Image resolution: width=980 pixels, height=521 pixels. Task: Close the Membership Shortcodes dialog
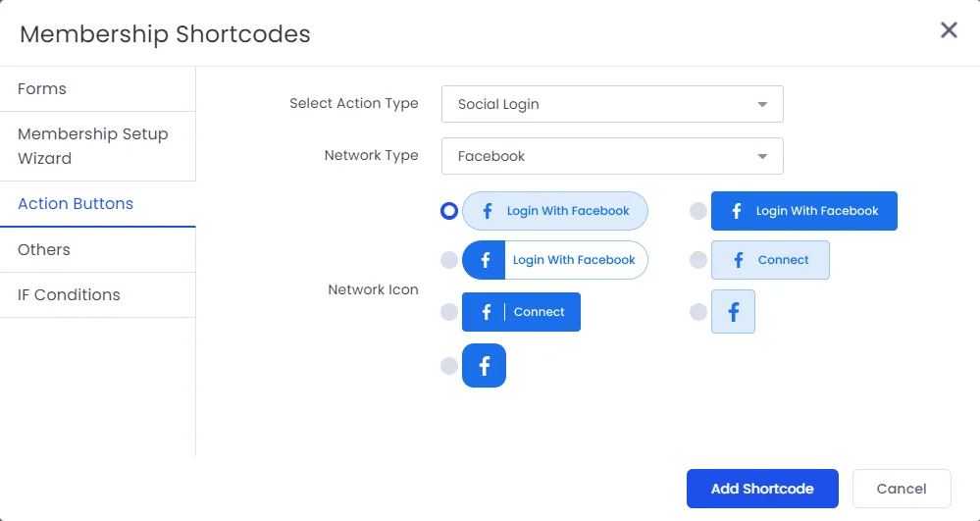pos(949,30)
